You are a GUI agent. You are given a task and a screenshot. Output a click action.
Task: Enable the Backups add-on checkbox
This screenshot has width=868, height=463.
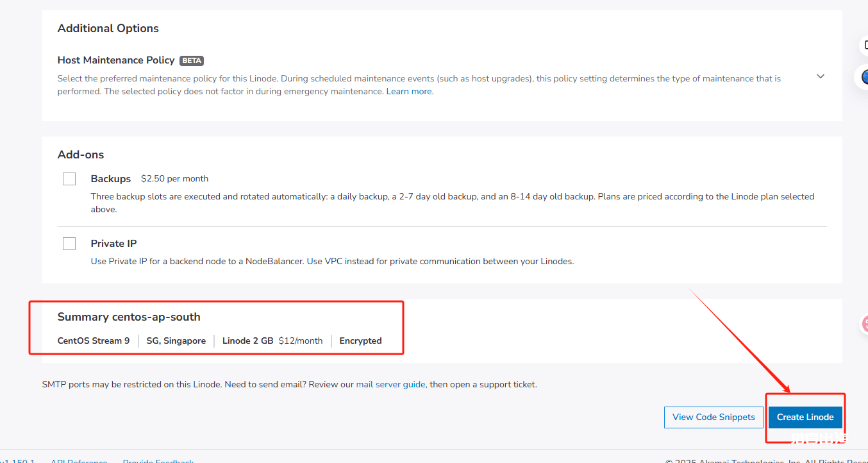(69, 179)
